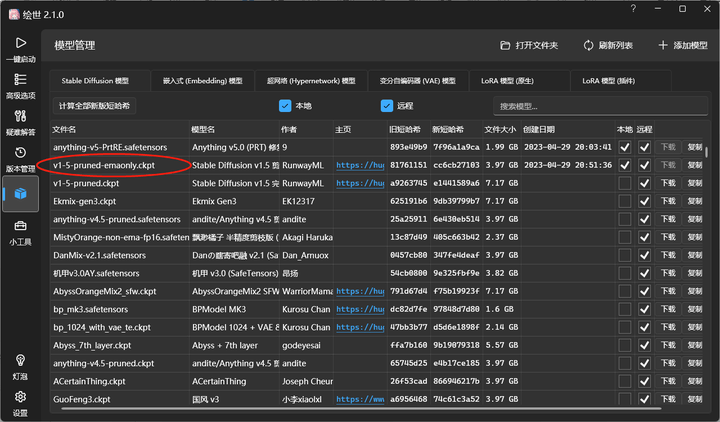Click 复制 copy for GuoFeng3.ckpt row
Image resolution: width=720 pixels, height=422 pixels.
pos(693,399)
